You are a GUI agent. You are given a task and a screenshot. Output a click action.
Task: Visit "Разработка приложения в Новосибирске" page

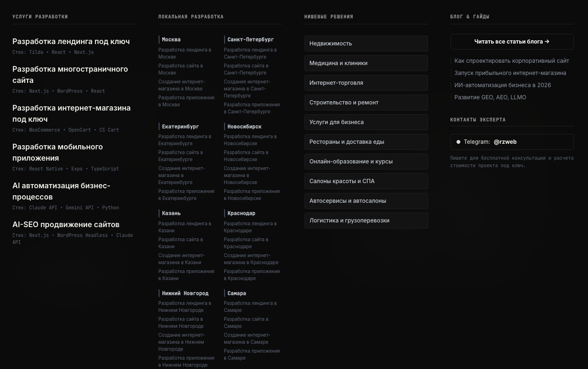pyautogui.click(x=252, y=195)
